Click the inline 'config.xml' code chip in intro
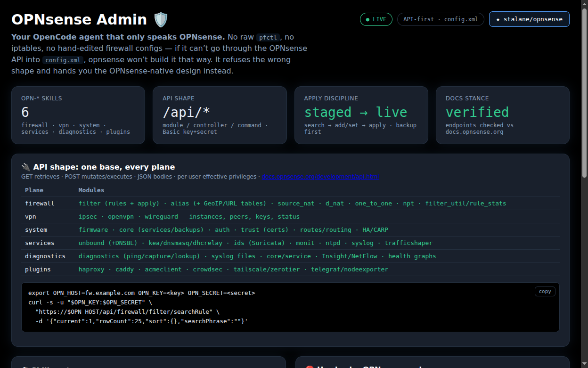The image size is (588, 368). [x=64, y=60]
